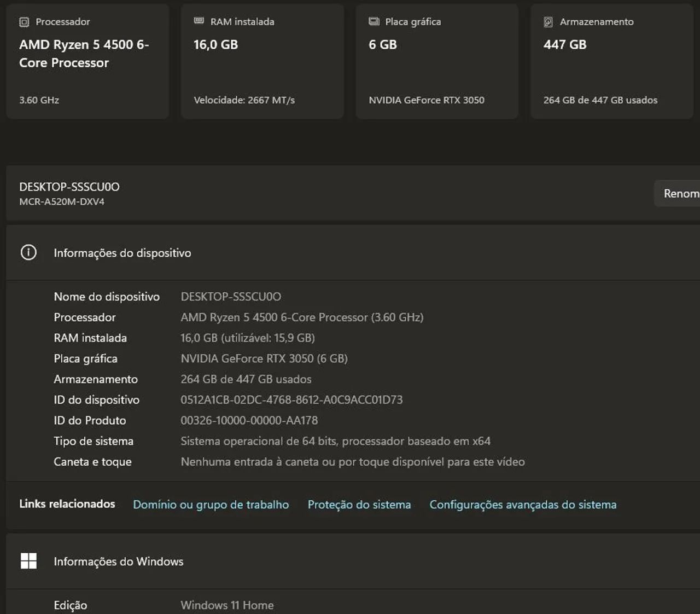Click the MCR-A520M-DXV4 model text
Image resolution: width=700 pixels, height=614 pixels.
pos(62,201)
